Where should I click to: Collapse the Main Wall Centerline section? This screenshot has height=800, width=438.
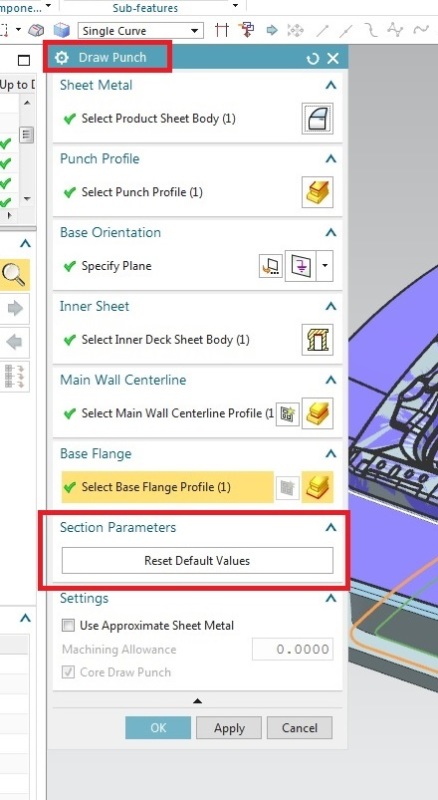(331, 380)
